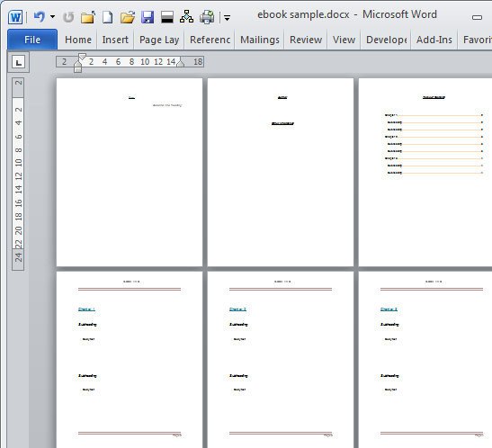
Task: Click the vertical ruler
Action: point(18,174)
